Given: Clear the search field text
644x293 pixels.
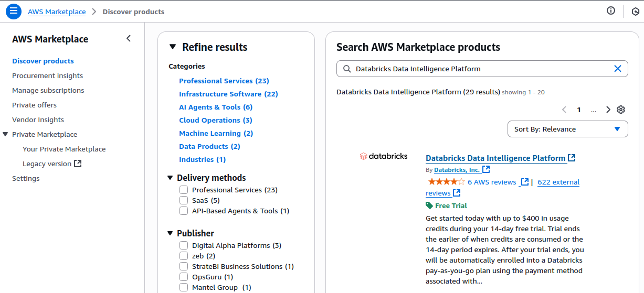Looking at the screenshot, I should click(x=617, y=69).
